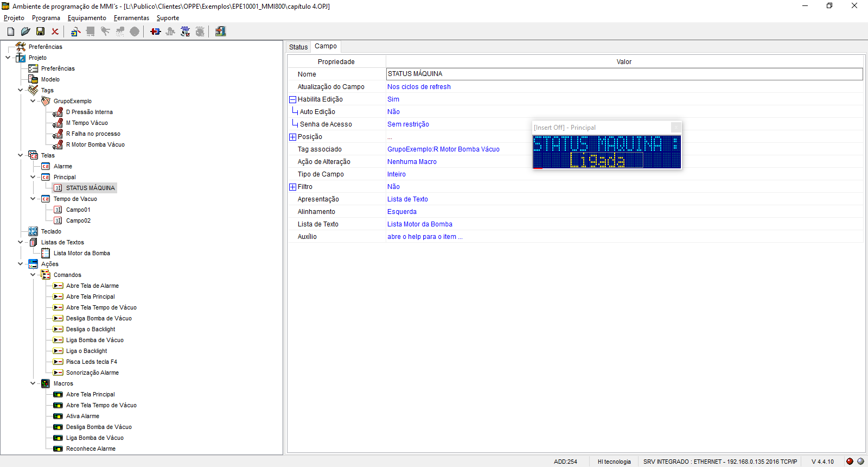Viewport: 868px width, 467px height.
Task: Select macro Reconhece Alarme
Action: point(91,449)
